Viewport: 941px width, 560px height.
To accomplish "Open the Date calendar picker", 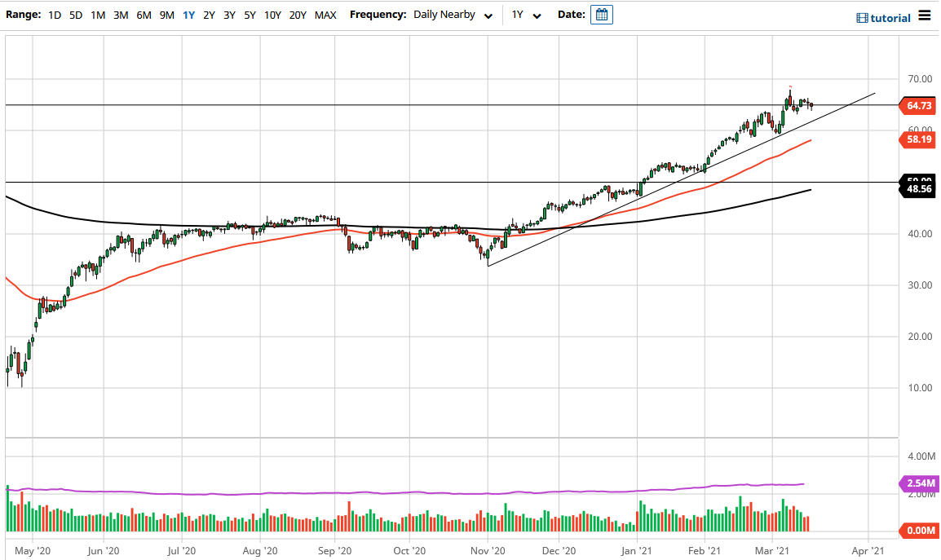I will pos(601,15).
